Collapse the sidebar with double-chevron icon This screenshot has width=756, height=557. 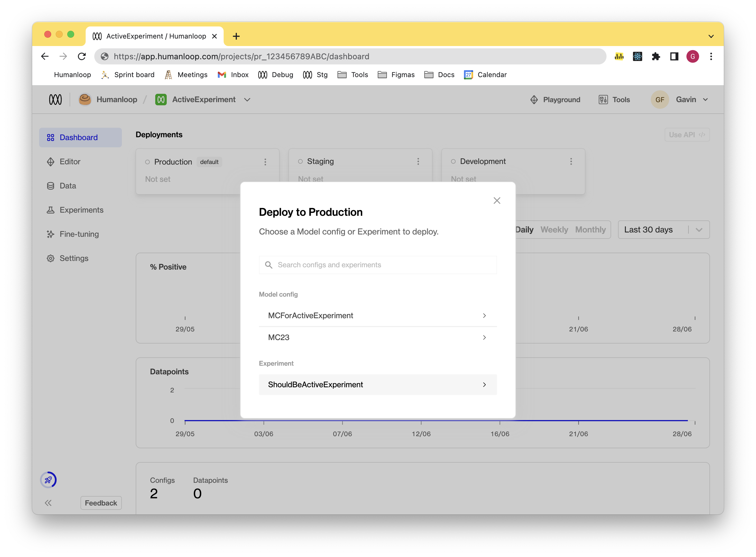click(48, 503)
